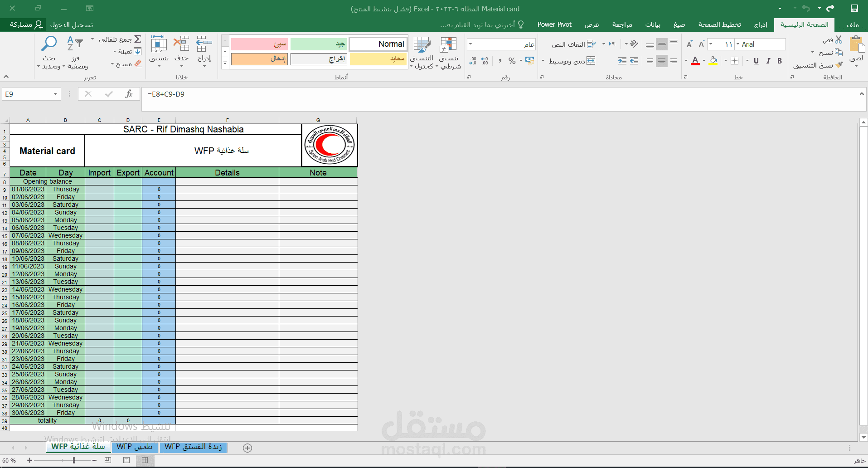Open the font size dropdown

[x=711, y=44]
